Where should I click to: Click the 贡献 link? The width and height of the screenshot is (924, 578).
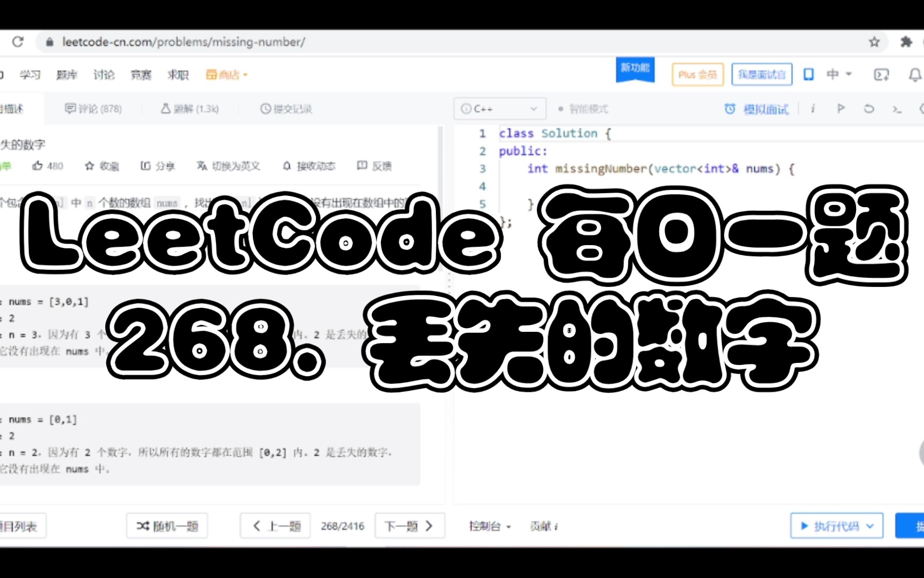point(544,527)
